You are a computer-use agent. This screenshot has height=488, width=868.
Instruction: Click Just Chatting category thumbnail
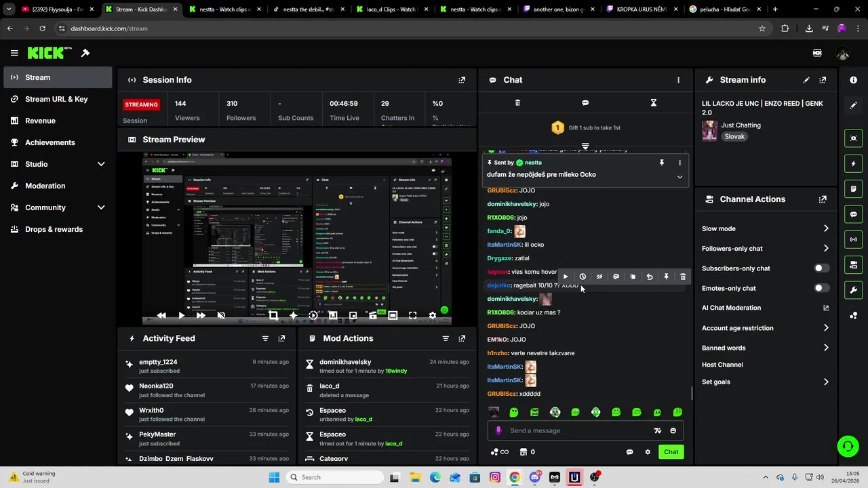pos(709,131)
